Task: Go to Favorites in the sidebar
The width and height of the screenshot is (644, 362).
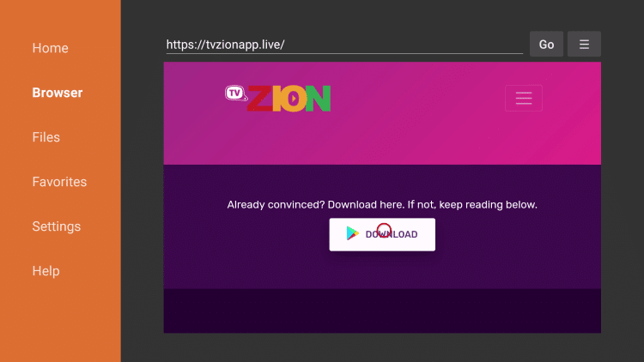Action: coord(59,182)
